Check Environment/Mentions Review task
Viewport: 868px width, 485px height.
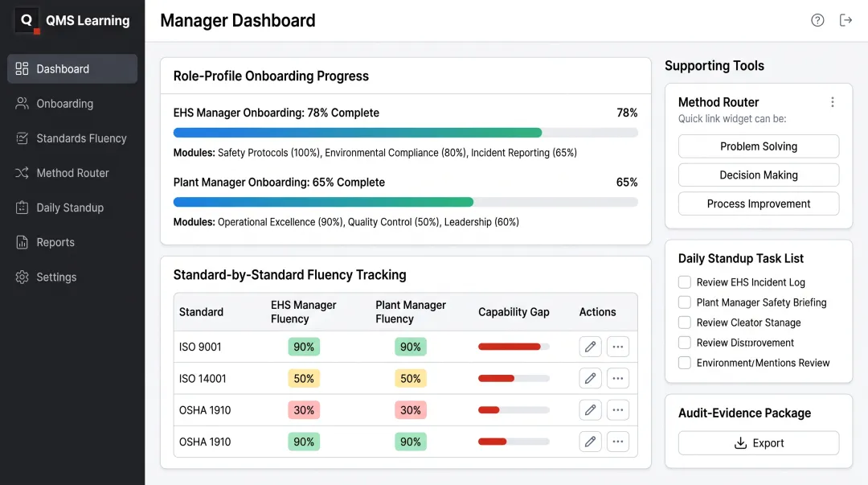(x=685, y=363)
